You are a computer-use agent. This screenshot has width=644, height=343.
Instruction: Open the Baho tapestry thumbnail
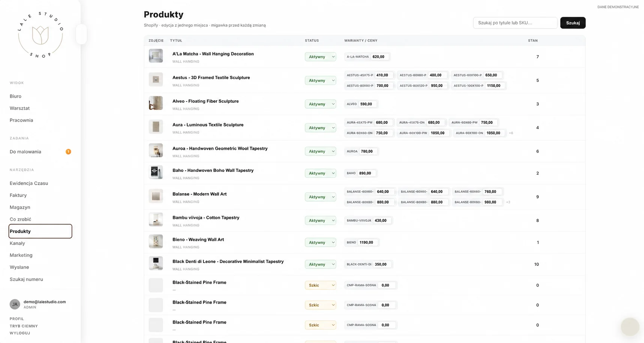click(x=156, y=172)
